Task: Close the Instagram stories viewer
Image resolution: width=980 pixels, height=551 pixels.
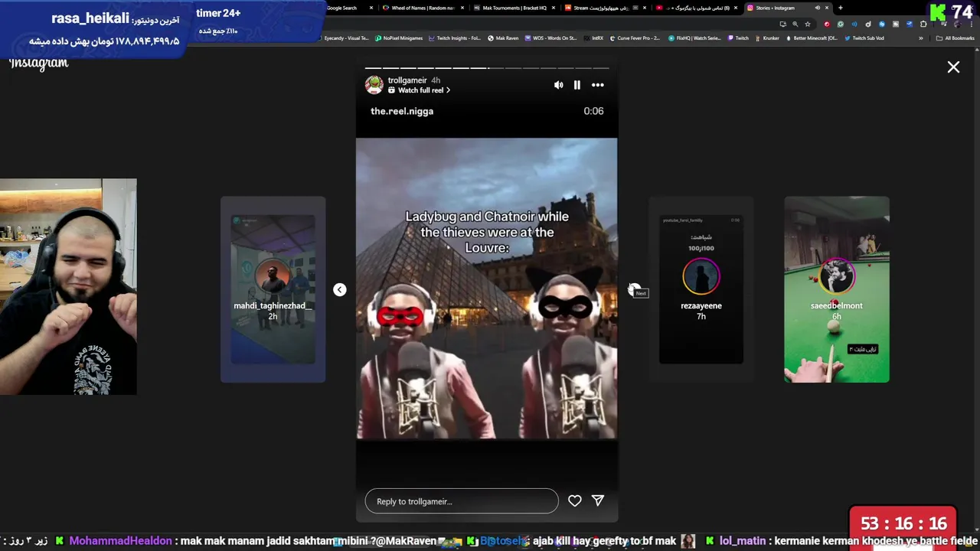Action: 953,67
